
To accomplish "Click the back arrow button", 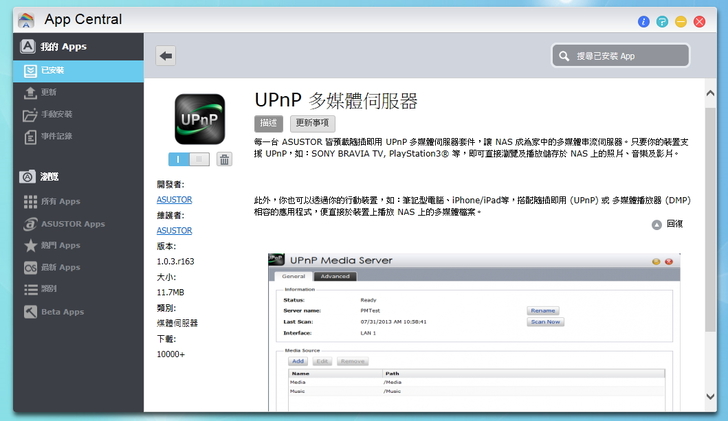I will [x=165, y=56].
